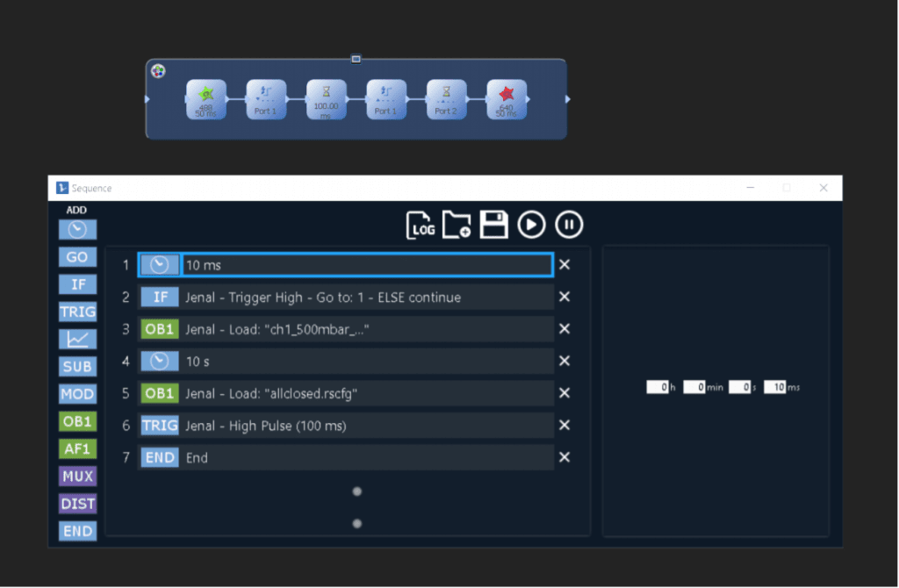899x588 pixels.
Task: Delete step 2 Trigger High IF row
Action: (565, 298)
